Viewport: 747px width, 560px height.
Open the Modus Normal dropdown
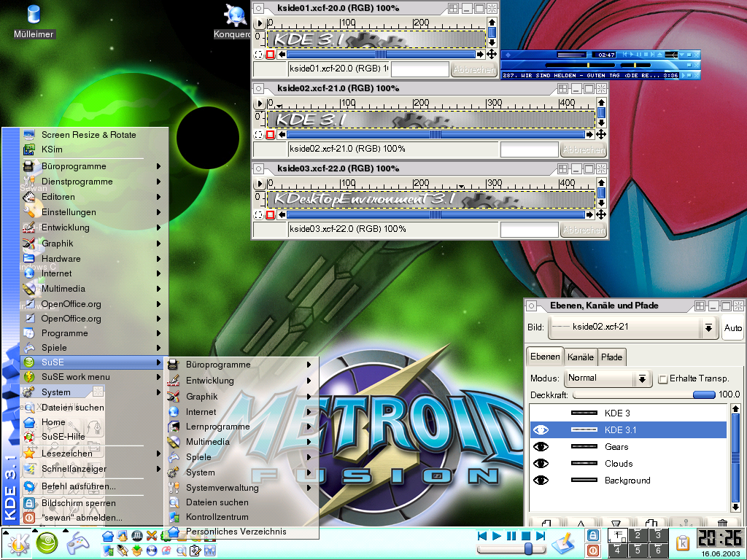coord(608,378)
